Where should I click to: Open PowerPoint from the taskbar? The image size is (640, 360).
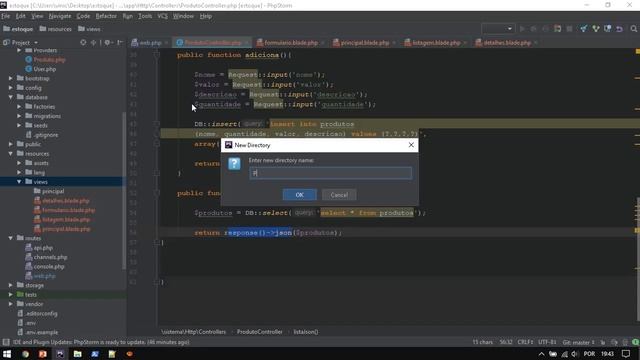pyautogui.click(x=42, y=354)
